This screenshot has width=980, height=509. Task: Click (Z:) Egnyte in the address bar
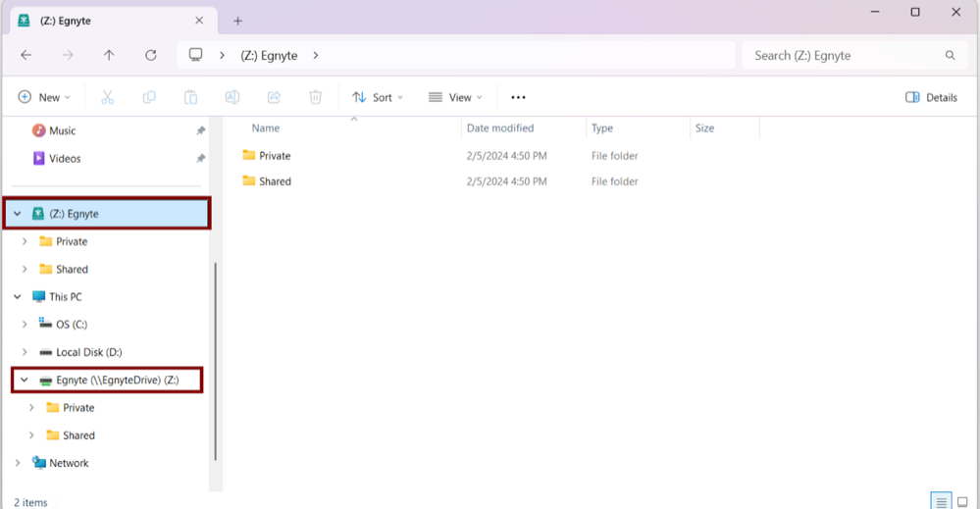[269, 56]
